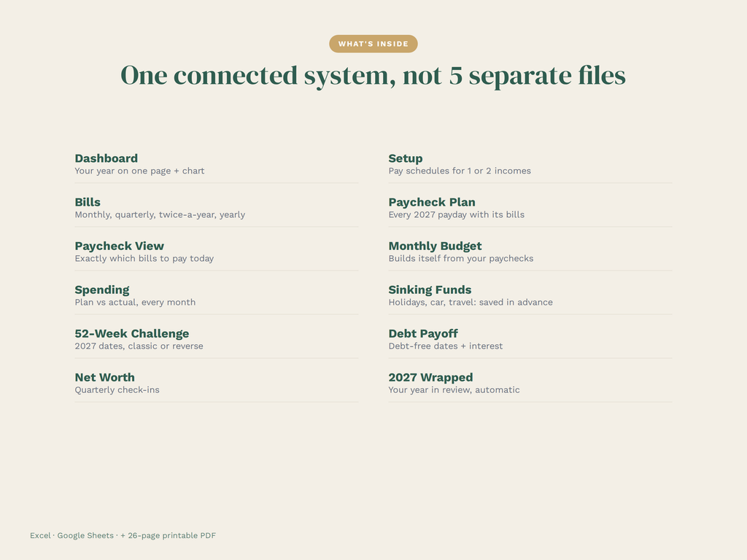Image resolution: width=747 pixels, height=560 pixels.
Task: Select the Dashboard title
Action: (107, 158)
